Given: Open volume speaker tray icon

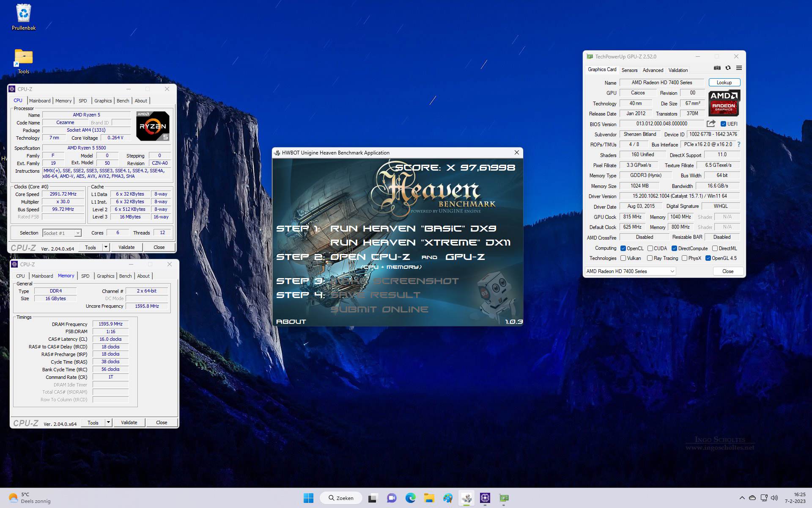Looking at the screenshot, I should (774, 498).
